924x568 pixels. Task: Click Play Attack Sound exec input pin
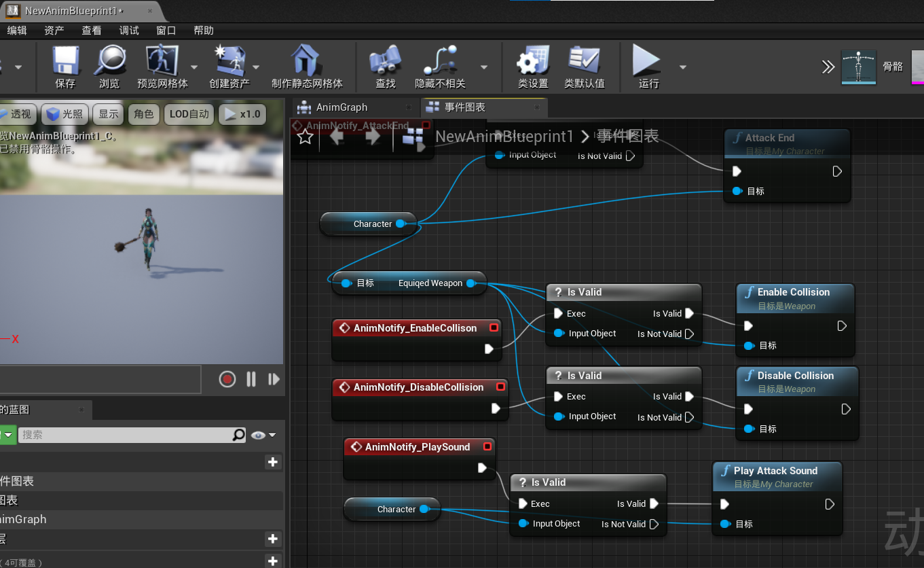point(724,504)
